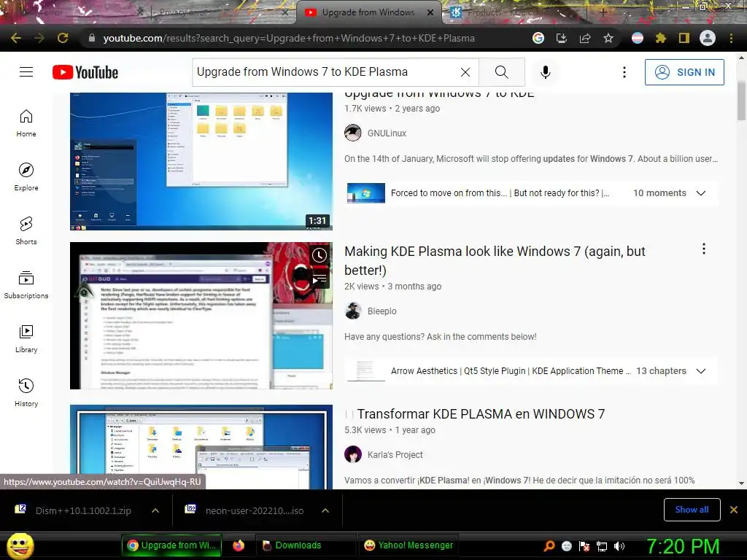Open Forced to move on moments thumbnail
Viewport: 747px width, 560px height.
(366, 192)
